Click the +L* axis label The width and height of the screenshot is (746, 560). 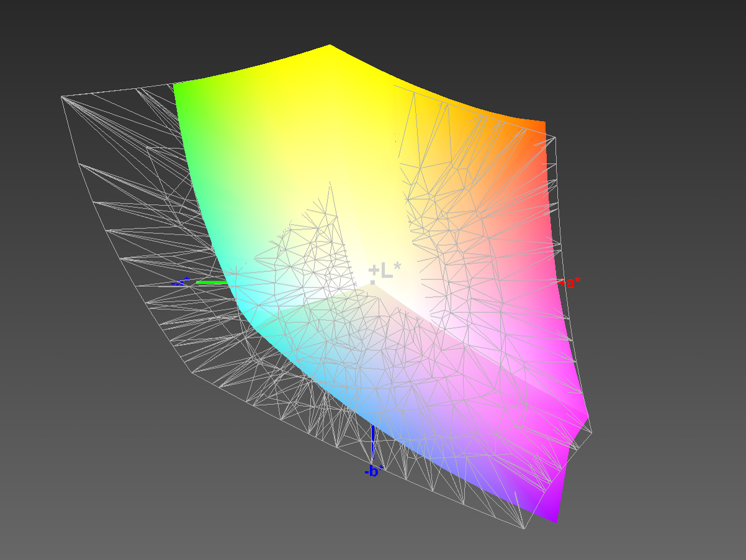coord(385,270)
